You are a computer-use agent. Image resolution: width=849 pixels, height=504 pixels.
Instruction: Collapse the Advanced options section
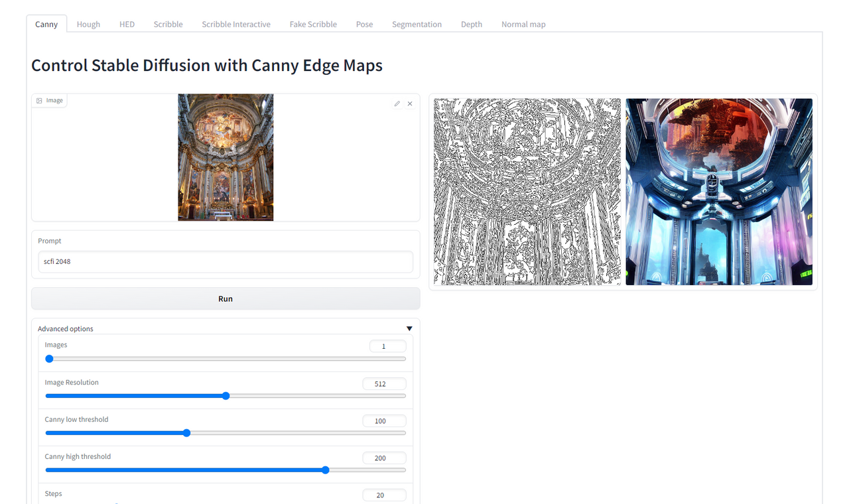click(x=409, y=329)
